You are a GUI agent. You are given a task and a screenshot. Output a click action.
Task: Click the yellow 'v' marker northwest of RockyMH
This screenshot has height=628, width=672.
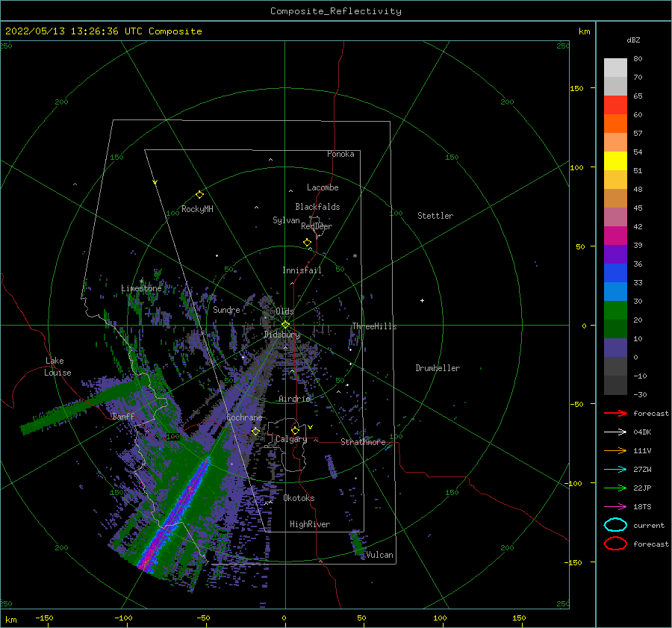click(155, 182)
